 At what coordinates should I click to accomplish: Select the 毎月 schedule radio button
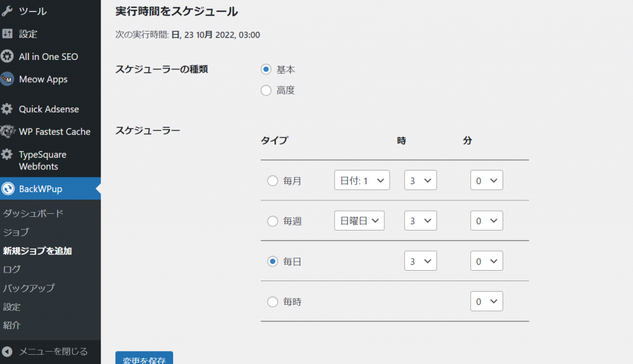[x=273, y=181]
